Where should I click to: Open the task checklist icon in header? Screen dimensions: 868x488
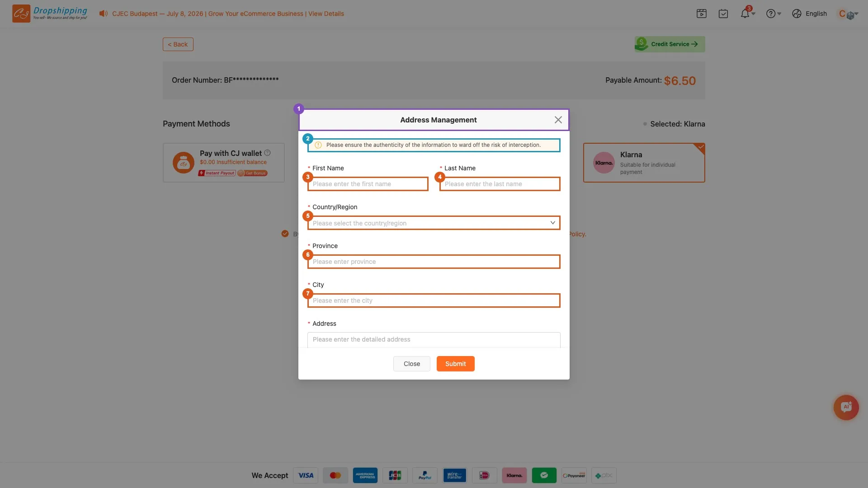pyautogui.click(x=723, y=14)
